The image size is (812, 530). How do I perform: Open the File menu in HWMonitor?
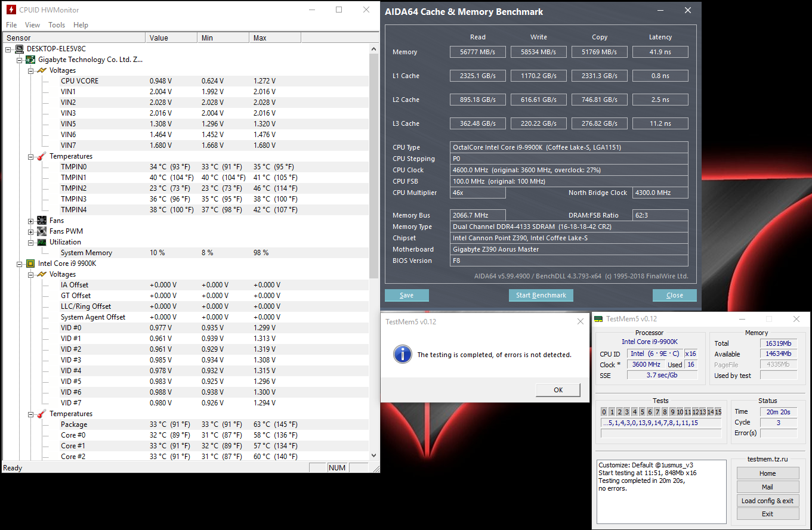(x=11, y=25)
